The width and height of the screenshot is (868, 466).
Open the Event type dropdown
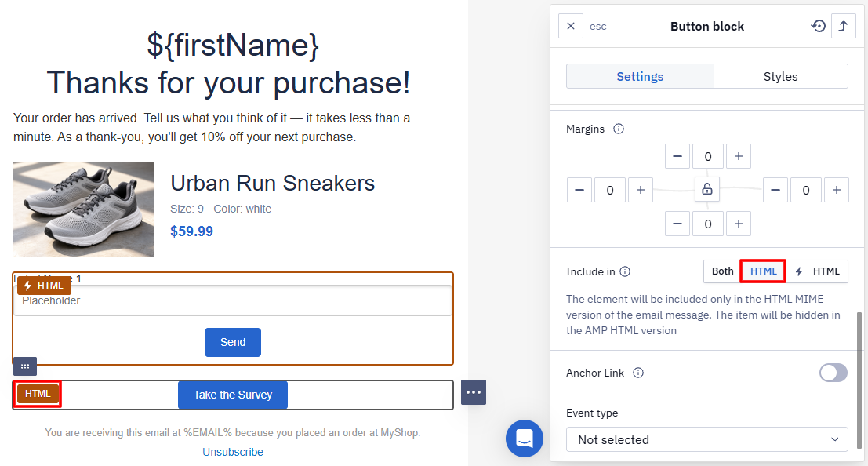tap(707, 439)
